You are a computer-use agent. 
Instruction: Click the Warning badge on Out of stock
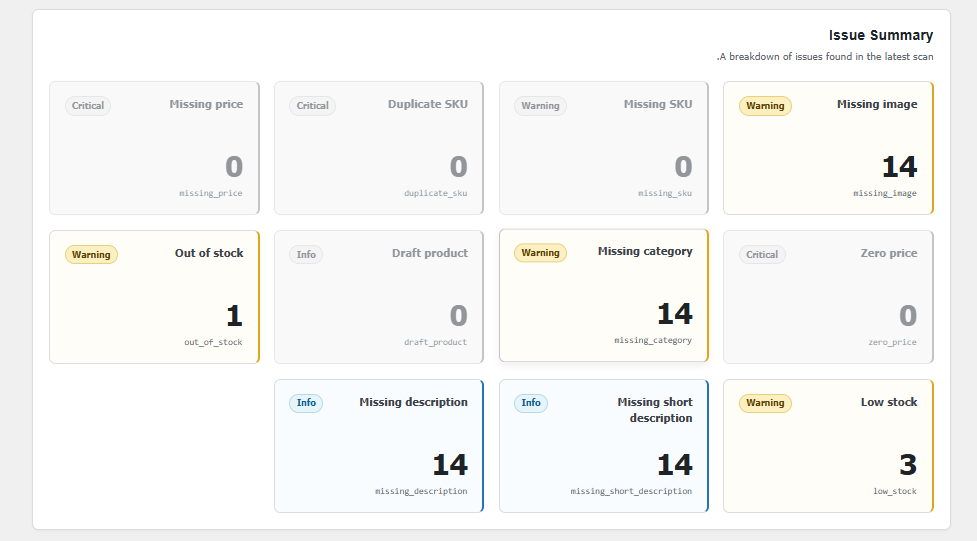(91, 254)
